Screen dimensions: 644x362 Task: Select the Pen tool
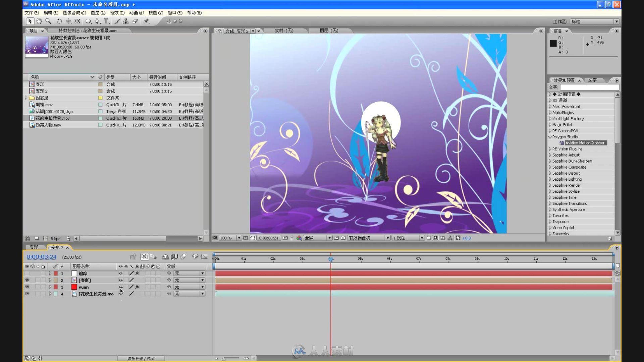[x=97, y=21]
